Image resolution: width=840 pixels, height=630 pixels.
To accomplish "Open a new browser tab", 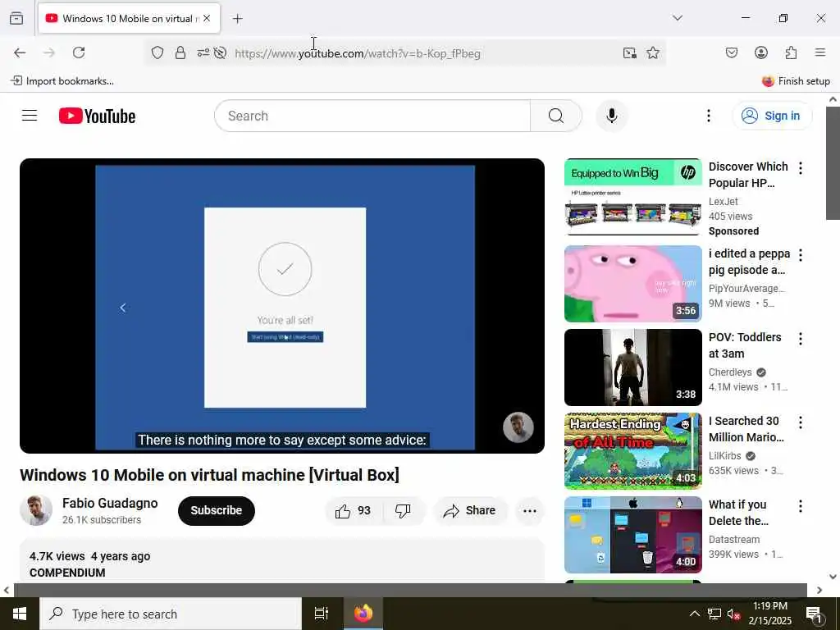I will tap(237, 19).
